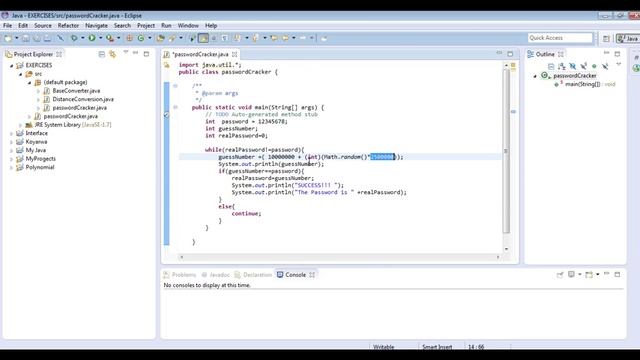640x360 pixels.
Task: Collapse the src folder node
Action: tap(20, 74)
